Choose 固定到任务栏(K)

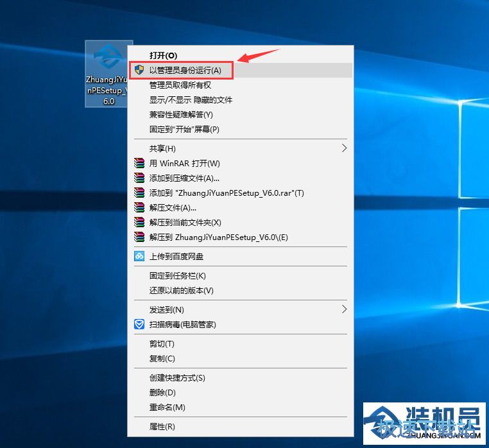click(240, 276)
